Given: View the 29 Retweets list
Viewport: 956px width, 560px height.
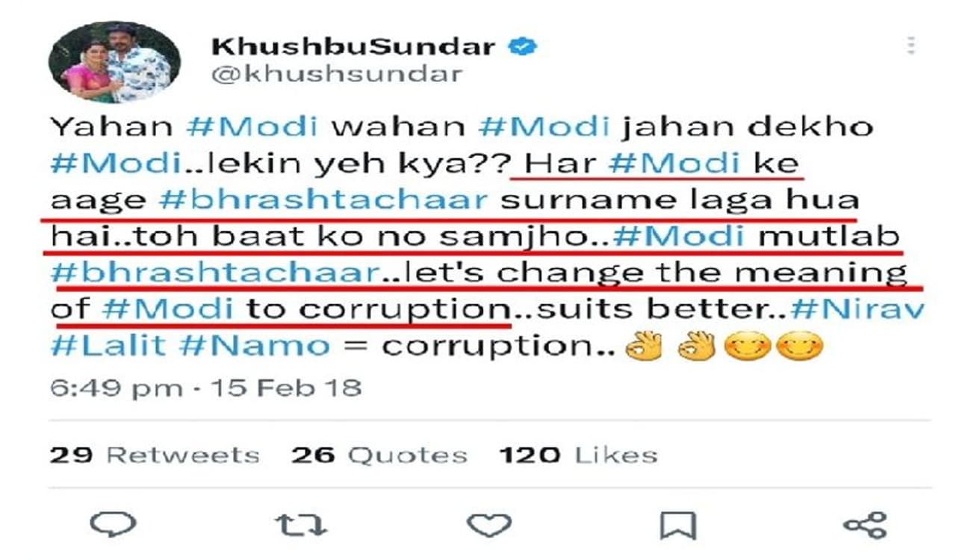Looking at the screenshot, I should (x=155, y=455).
